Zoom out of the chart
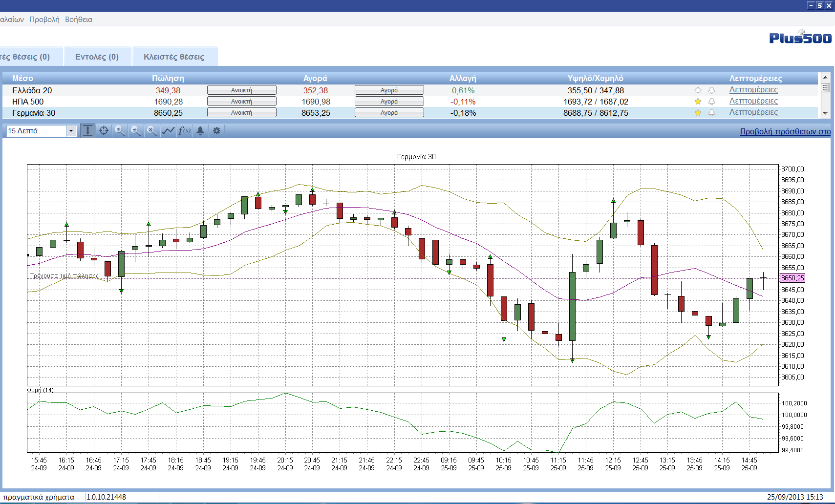This screenshot has height=504, width=835. (136, 130)
